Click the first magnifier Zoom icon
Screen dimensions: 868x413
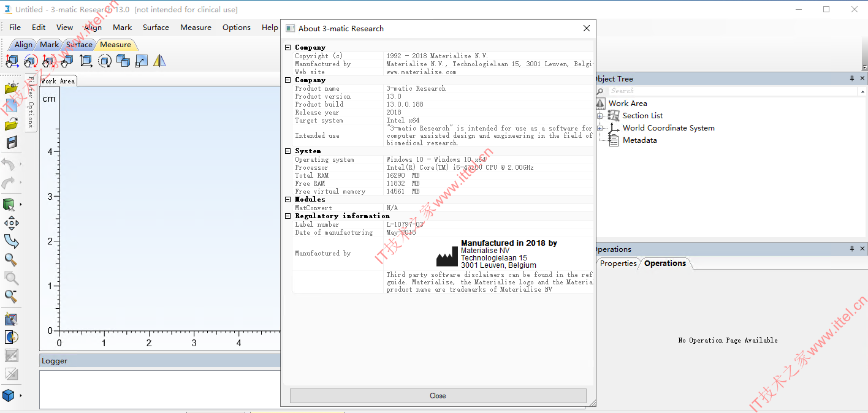[x=11, y=260]
